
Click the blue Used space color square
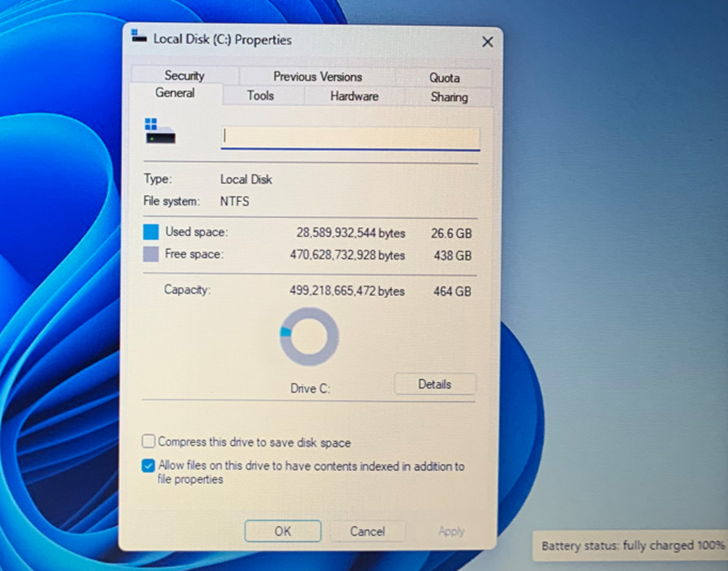coord(151,232)
